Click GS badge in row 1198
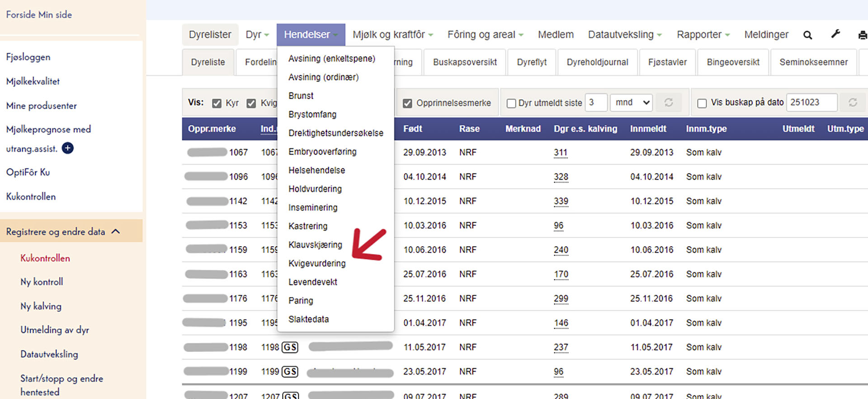 point(290,347)
